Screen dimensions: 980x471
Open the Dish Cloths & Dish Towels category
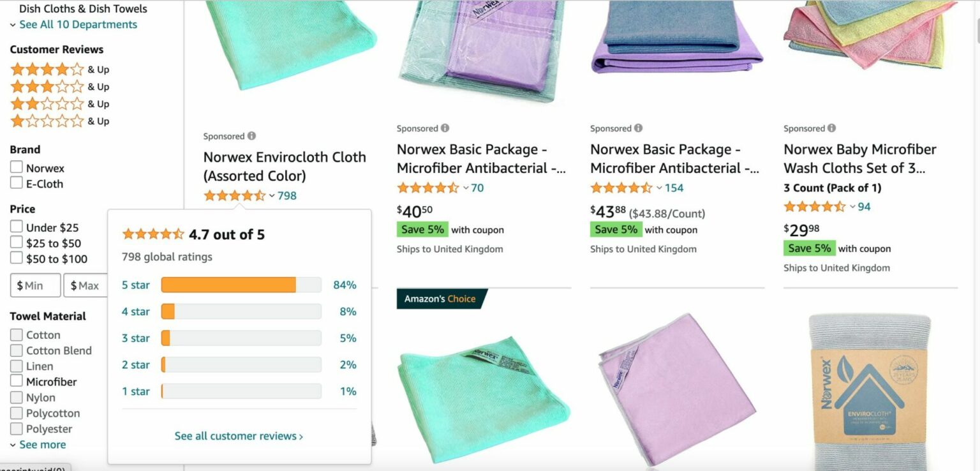click(82, 8)
